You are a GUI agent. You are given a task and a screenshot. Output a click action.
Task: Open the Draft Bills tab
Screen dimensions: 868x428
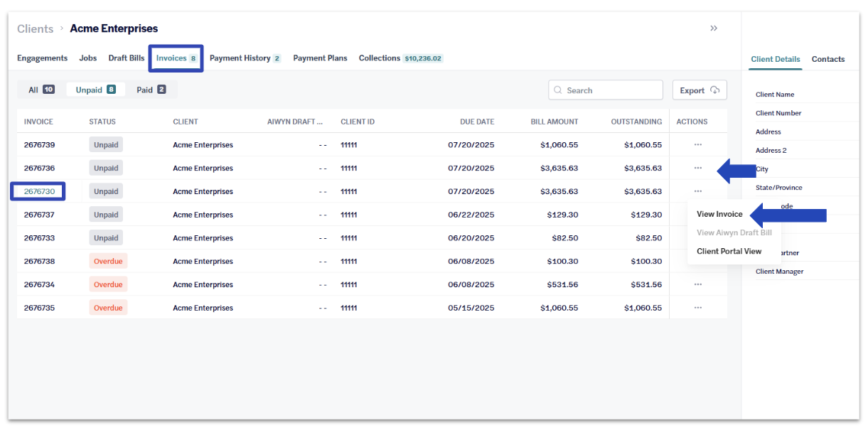tap(127, 58)
